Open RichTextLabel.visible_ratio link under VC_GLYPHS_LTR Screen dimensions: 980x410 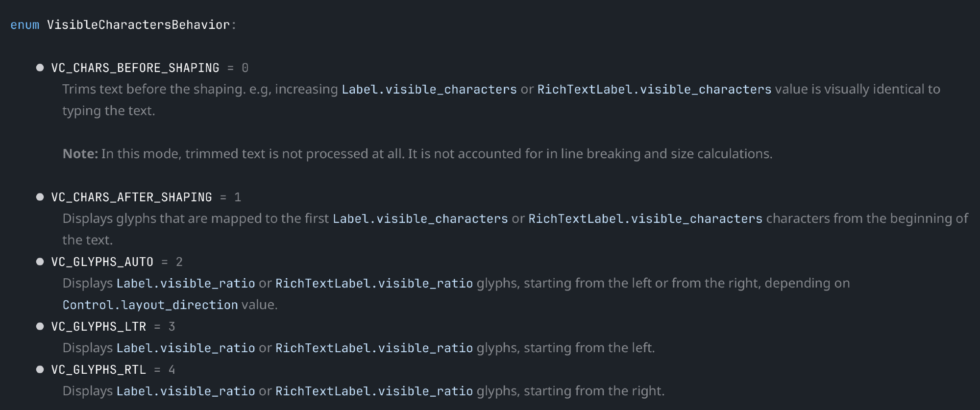374,348
